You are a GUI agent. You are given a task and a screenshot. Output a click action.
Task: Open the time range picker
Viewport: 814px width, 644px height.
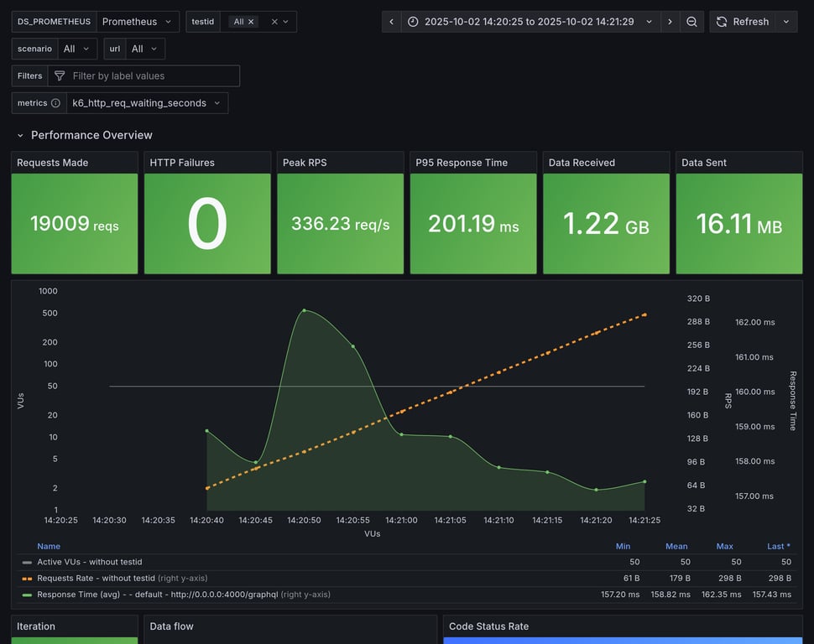(x=530, y=22)
